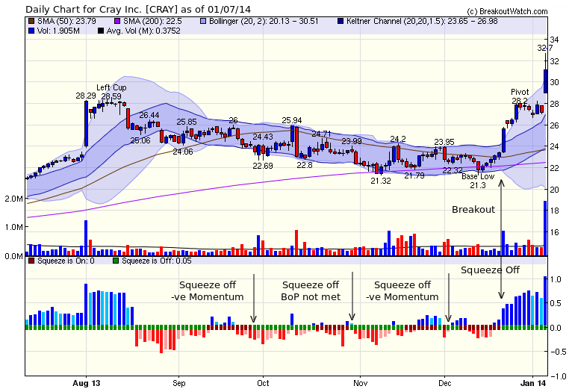Click the -0.5 momentum axis label
The height and width of the screenshot is (392, 572).
[557, 352]
